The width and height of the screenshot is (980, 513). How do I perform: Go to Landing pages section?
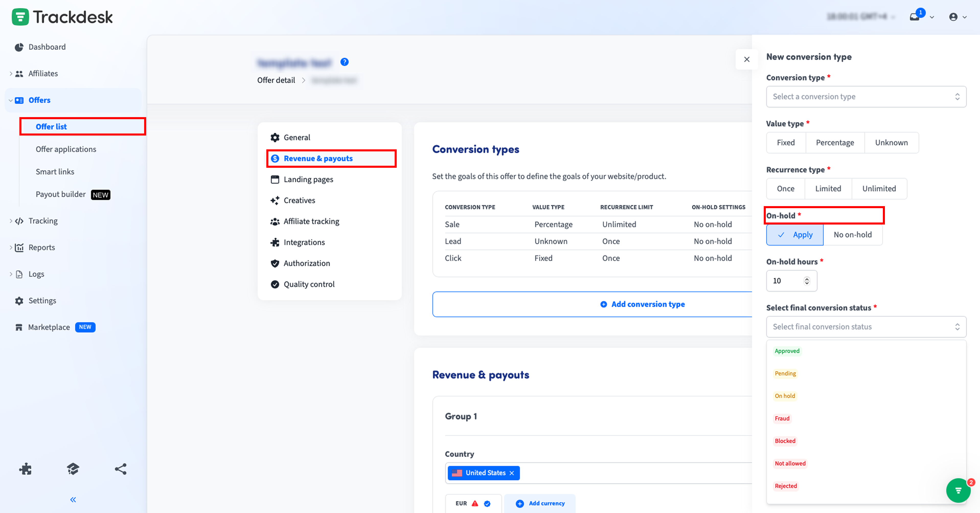coord(308,179)
